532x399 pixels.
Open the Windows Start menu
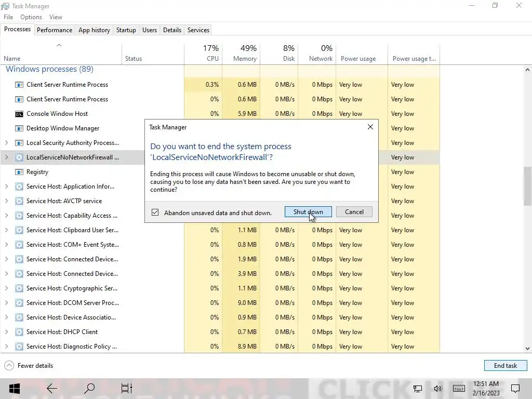tap(14, 389)
